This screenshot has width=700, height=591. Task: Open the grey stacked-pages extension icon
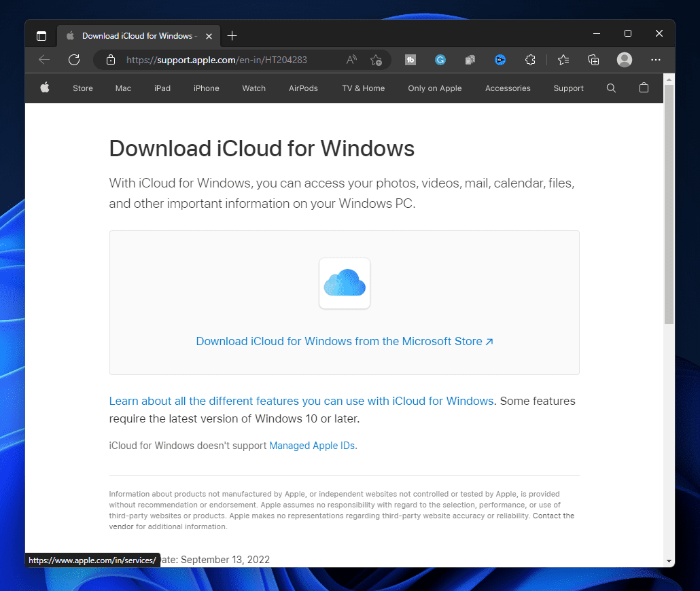(470, 60)
